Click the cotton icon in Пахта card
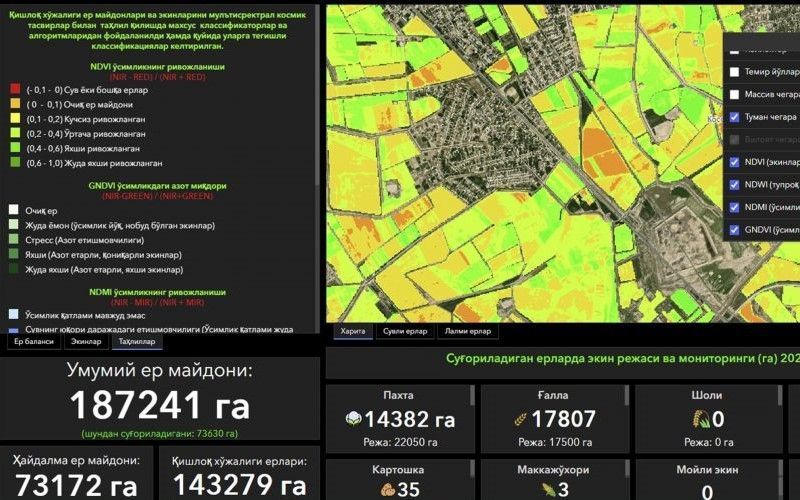800x500 pixels. (353, 419)
